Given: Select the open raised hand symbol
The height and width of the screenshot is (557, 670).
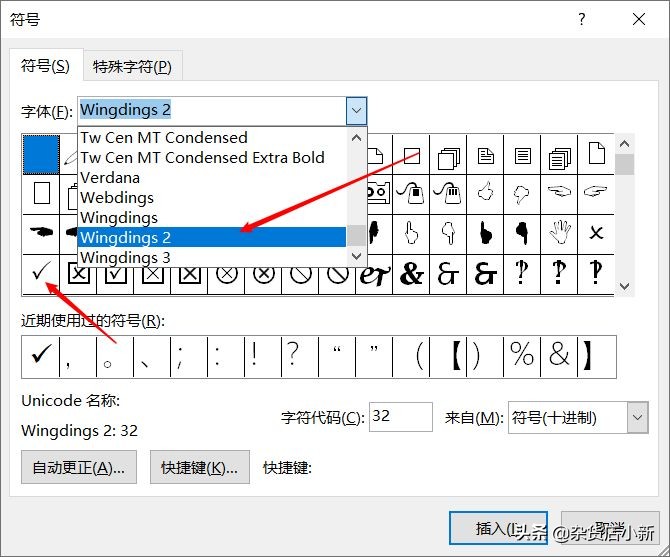Looking at the screenshot, I should coord(559,233).
